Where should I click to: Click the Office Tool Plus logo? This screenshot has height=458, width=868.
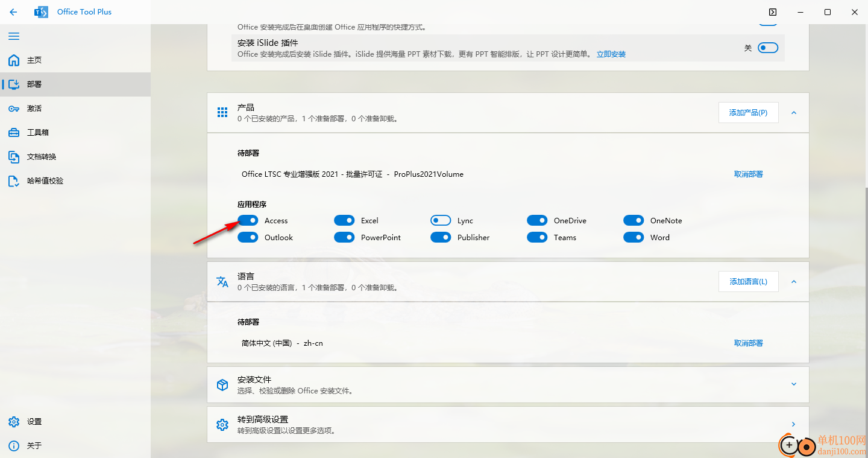[x=42, y=12]
